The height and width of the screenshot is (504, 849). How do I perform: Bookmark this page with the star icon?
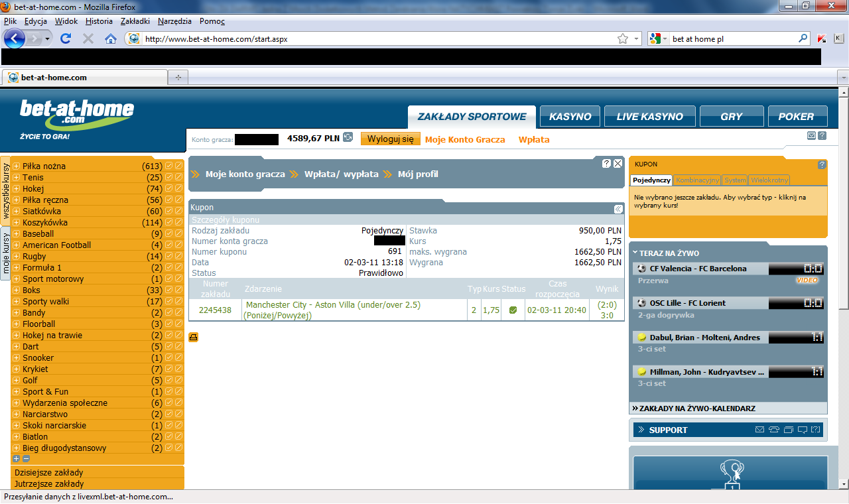coord(623,39)
